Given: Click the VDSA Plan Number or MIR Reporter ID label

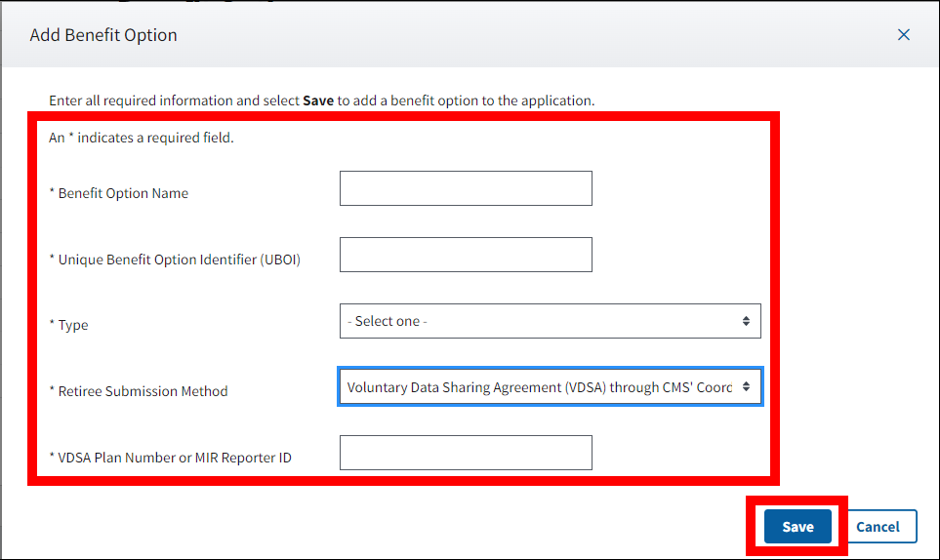Looking at the screenshot, I should click(x=174, y=457).
